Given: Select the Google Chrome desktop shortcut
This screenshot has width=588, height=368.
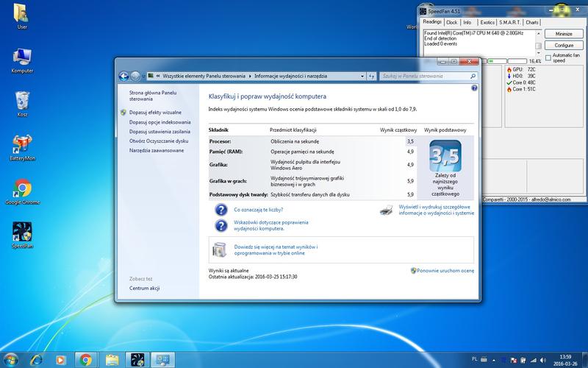Looking at the screenshot, I should tap(22, 191).
